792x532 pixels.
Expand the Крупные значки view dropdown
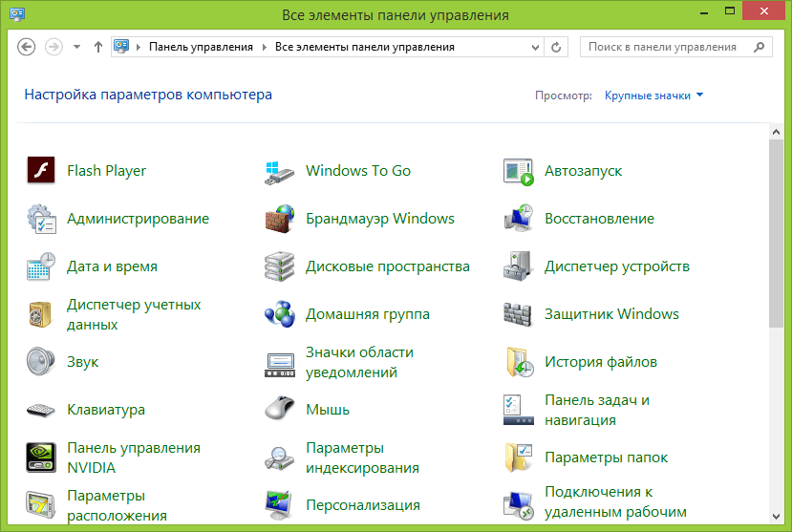(653, 96)
